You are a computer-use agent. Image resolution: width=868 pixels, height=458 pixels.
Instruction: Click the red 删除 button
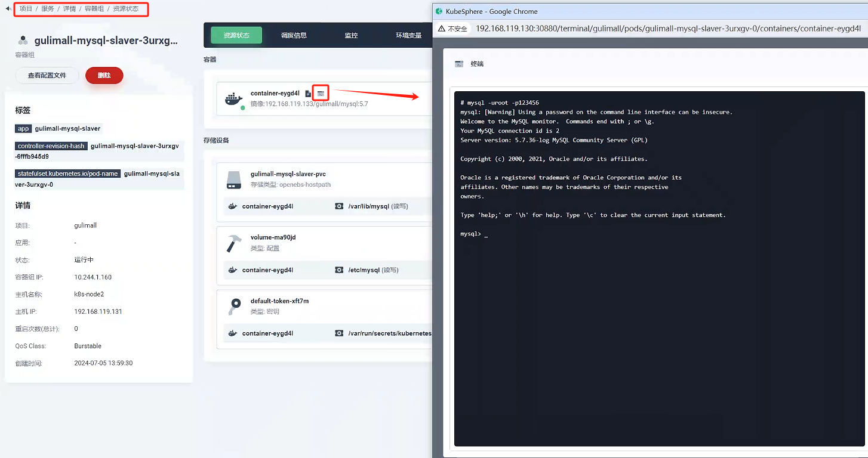tap(104, 75)
